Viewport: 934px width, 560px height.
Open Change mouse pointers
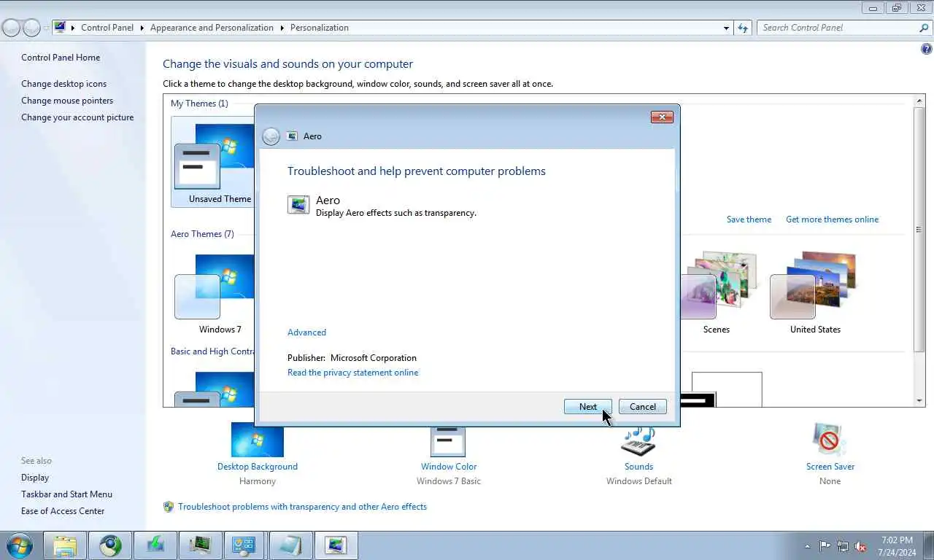(67, 101)
